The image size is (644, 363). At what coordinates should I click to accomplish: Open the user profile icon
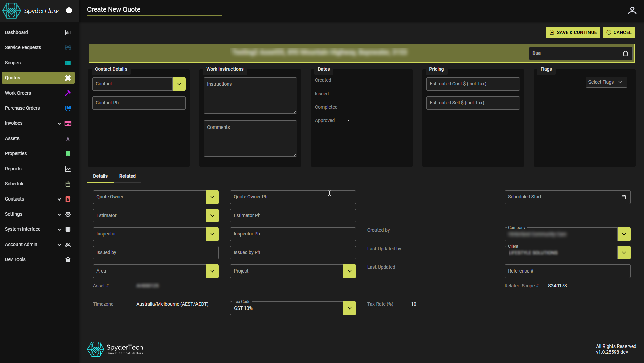click(632, 11)
